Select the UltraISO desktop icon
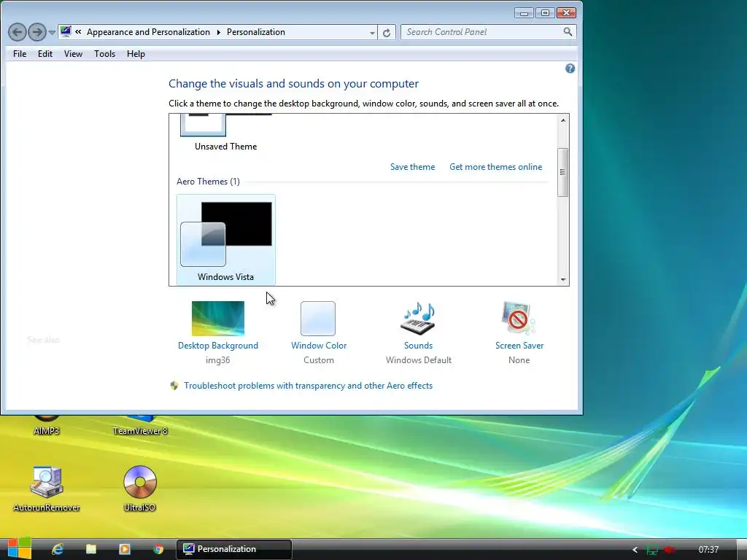The width and height of the screenshot is (747, 560). (x=139, y=489)
